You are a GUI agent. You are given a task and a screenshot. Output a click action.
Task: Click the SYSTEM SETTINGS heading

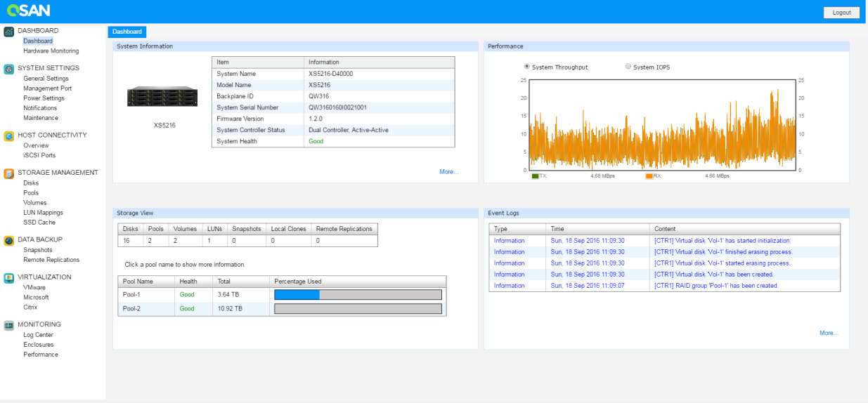coord(48,68)
